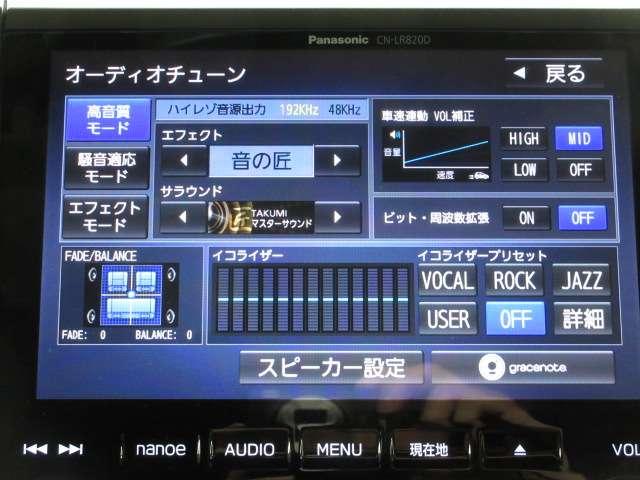Open スピーカー設定 speaker settings
This screenshot has height=480, width=640.
coord(332,367)
